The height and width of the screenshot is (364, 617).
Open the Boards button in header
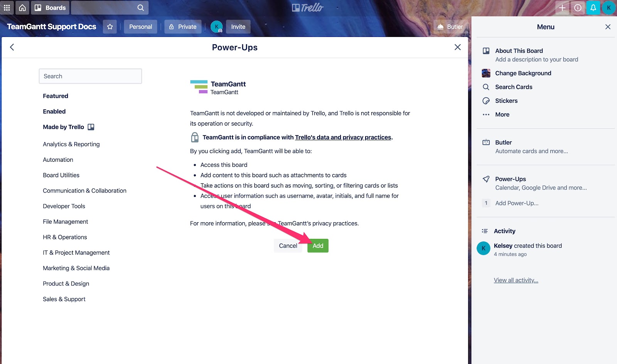point(50,8)
